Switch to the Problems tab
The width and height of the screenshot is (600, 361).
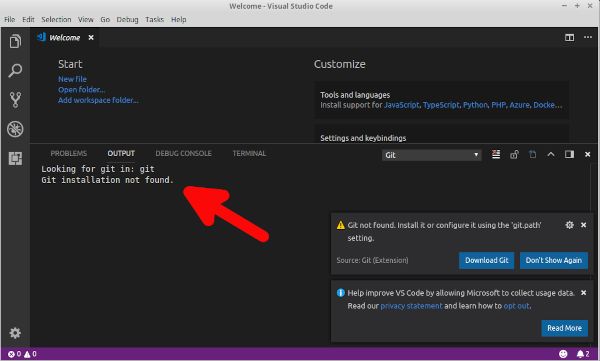(x=69, y=154)
